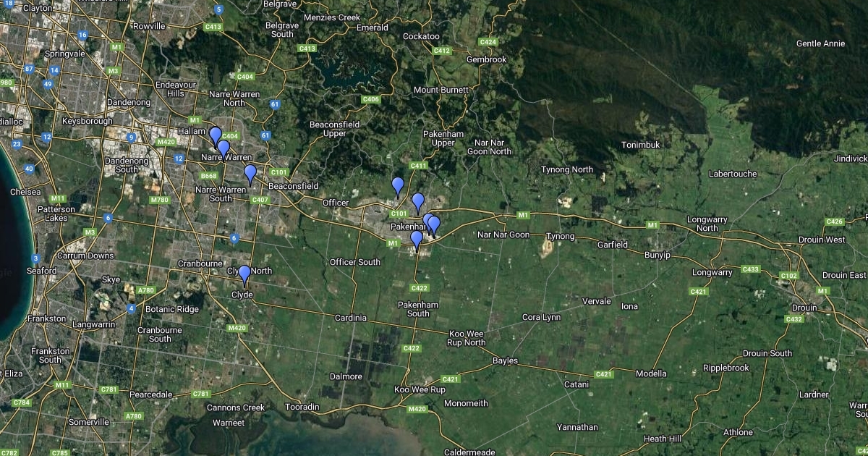Viewport: 868px width, 456px height.
Task: Select the map pin north of Officer
Action: [397, 185]
